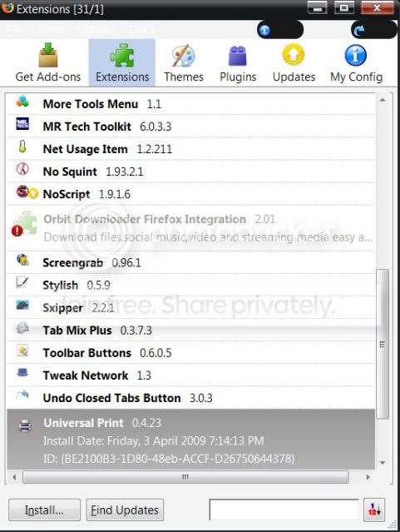Open the My Config pane
Screen dimensions: 400x532
(356, 62)
